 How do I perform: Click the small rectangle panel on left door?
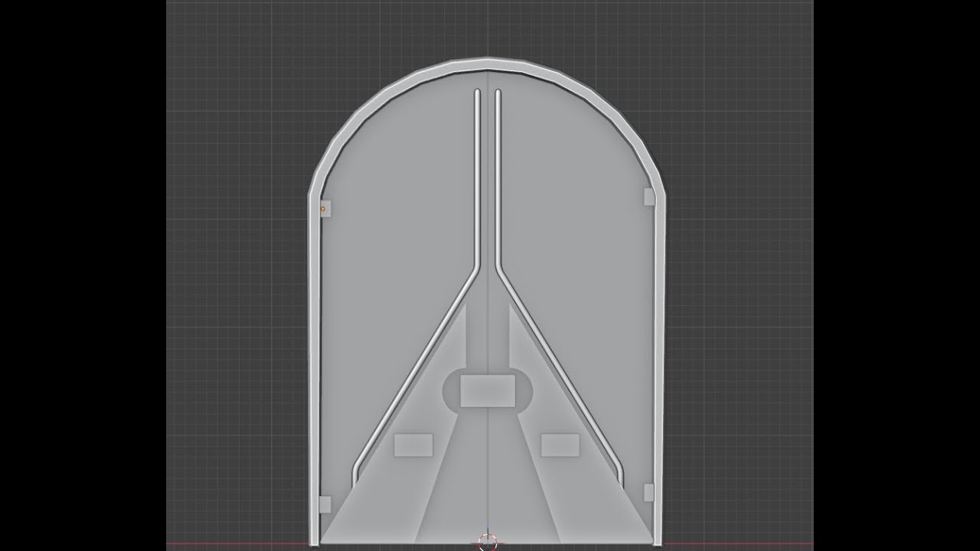pyautogui.click(x=413, y=445)
